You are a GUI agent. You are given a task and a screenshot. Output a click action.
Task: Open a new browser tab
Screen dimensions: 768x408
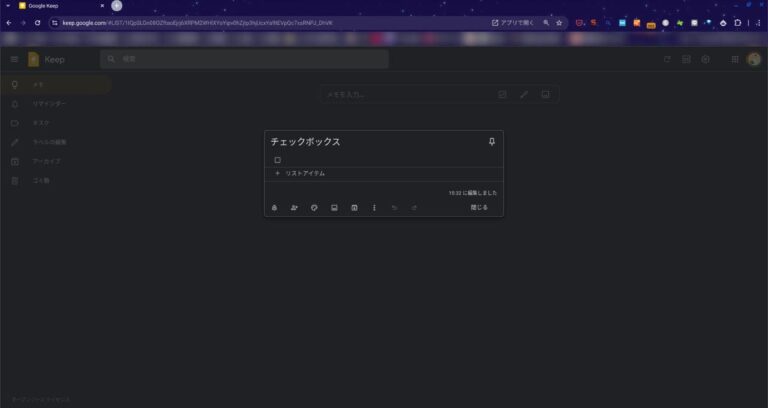tap(117, 6)
